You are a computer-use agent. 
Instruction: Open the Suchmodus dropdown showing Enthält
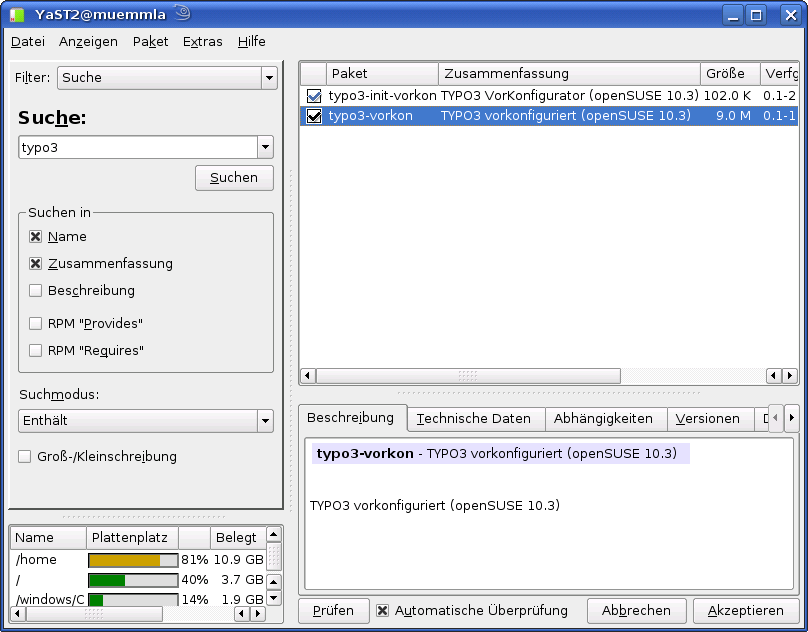145,421
